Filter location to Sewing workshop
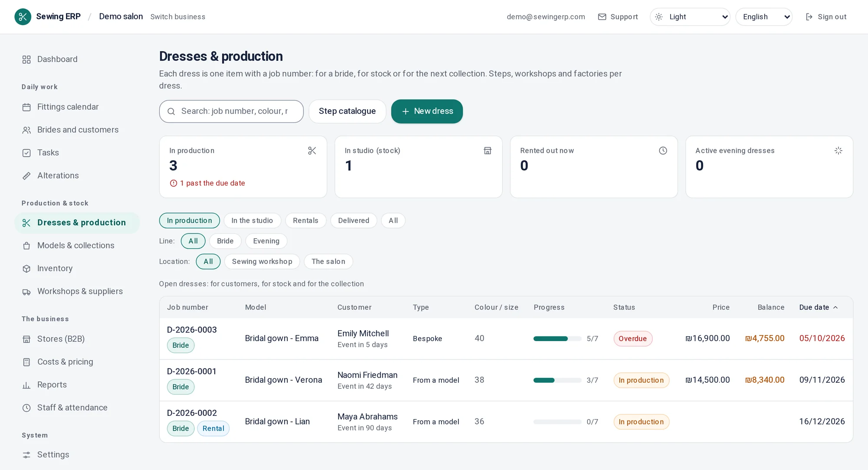 point(262,261)
